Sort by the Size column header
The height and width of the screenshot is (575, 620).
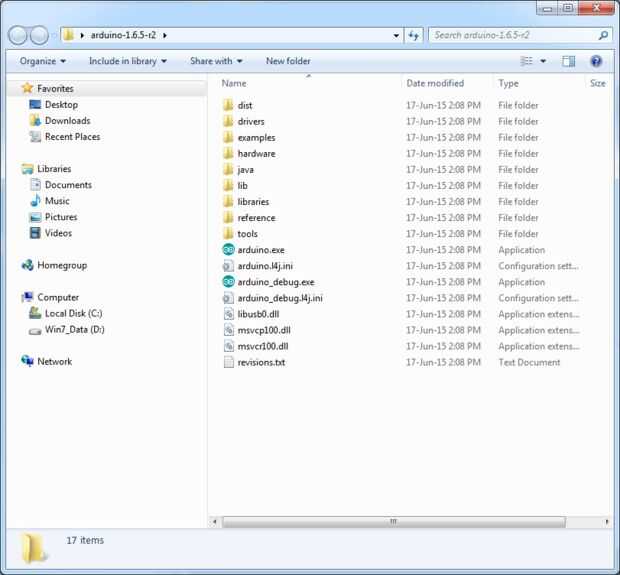pyautogui.click(x=597, y=83)
